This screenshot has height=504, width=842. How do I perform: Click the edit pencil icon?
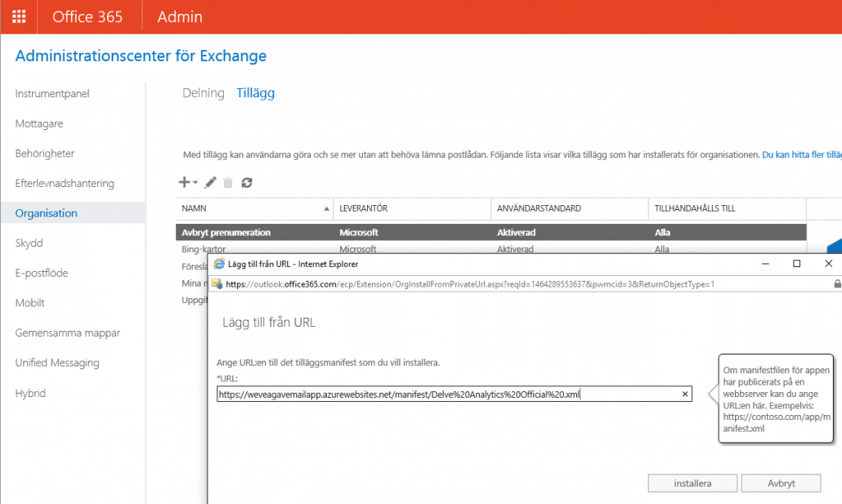tap(210, 182)
